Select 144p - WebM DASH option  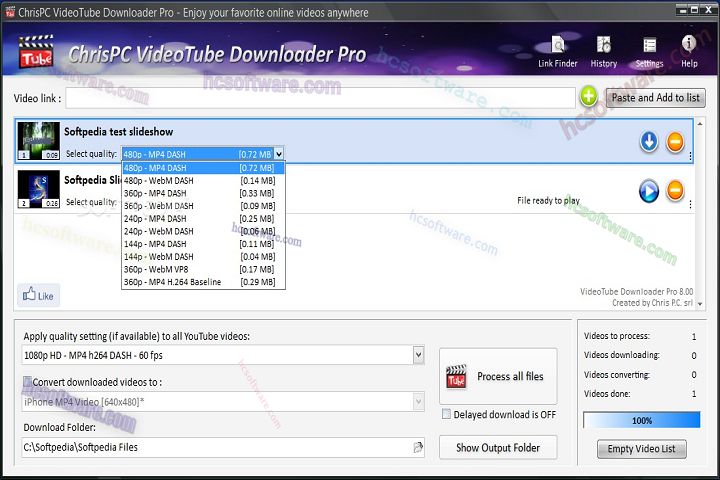pyautogui.click(x=203, y=256)
